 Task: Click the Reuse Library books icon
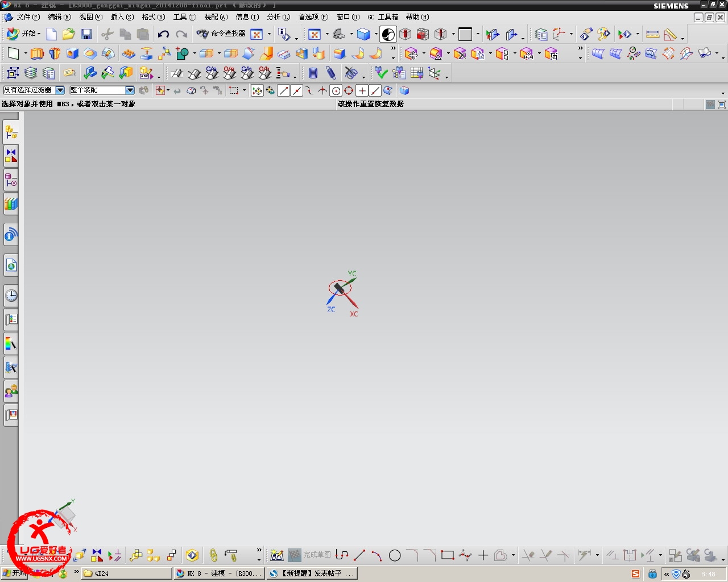click(x=11, y=203)
